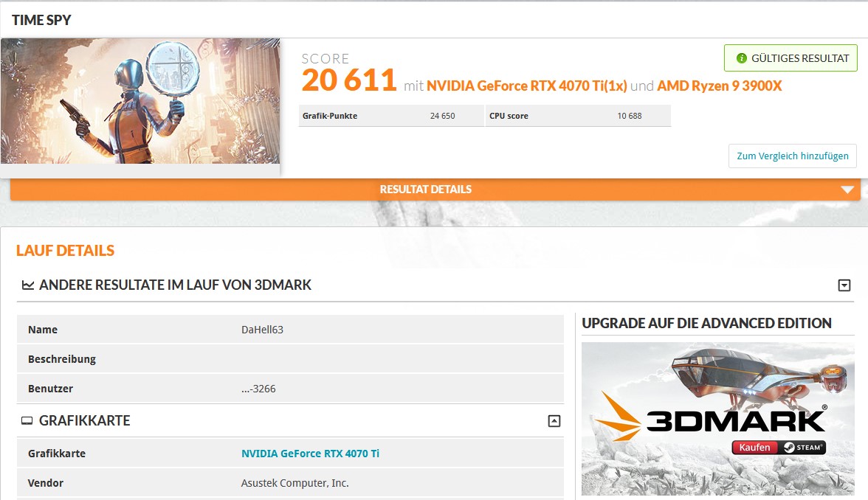The height and width of the screenshot is (500, 868).
Task: Click the Andere Resultate im Lauf von 3DMark heading
Action: pos(175,285)
